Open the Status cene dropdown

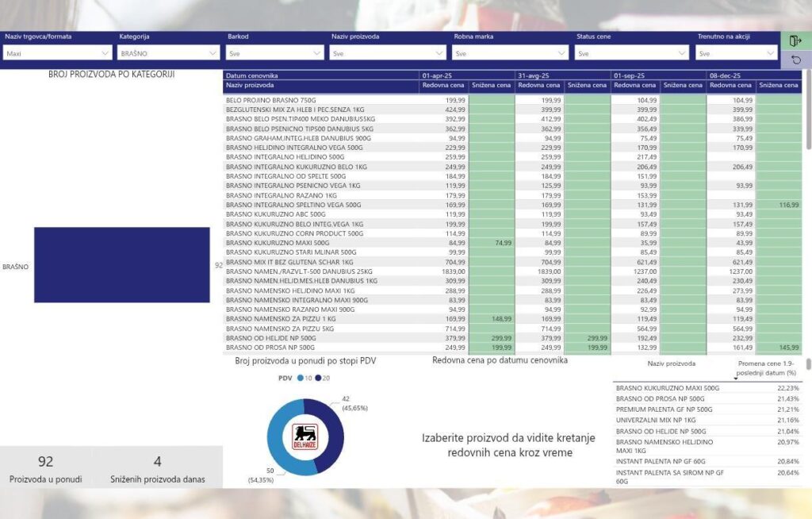pyautogui.click(x=631, y=53)
